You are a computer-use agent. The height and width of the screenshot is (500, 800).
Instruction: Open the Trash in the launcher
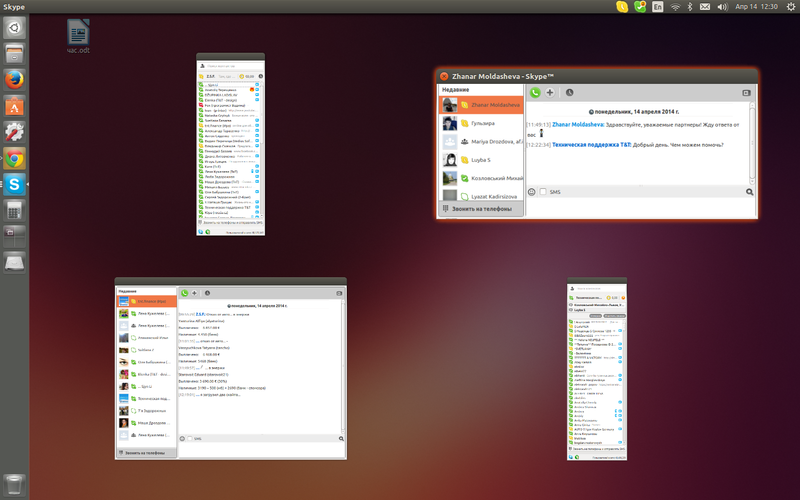14,485
